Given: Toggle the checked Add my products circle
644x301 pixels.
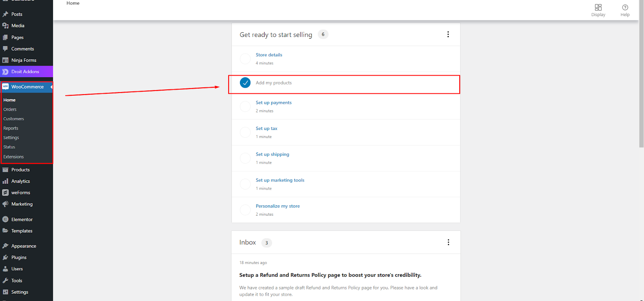Looking at the screenshot, I should 245,82.
